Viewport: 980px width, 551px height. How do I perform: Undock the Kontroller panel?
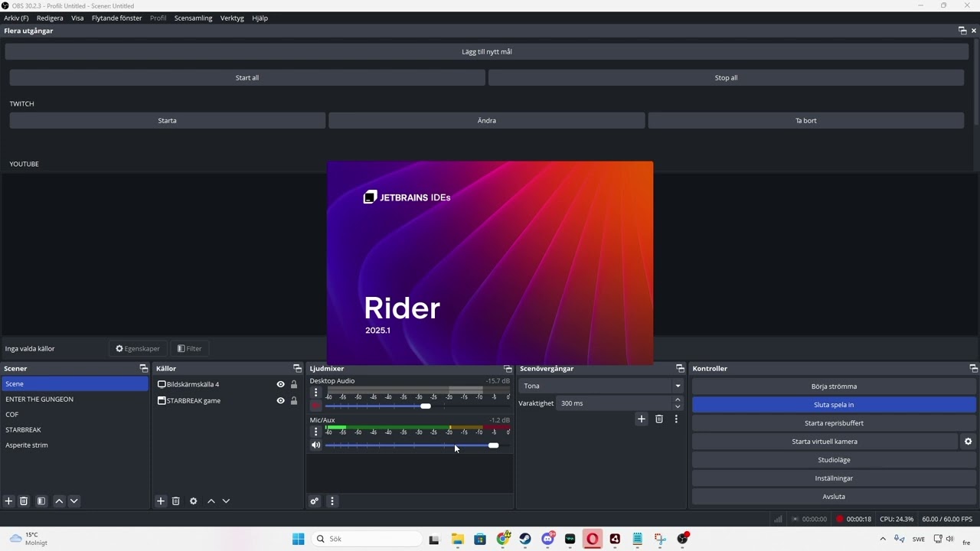pyautogui.click(x=973, y=369)
